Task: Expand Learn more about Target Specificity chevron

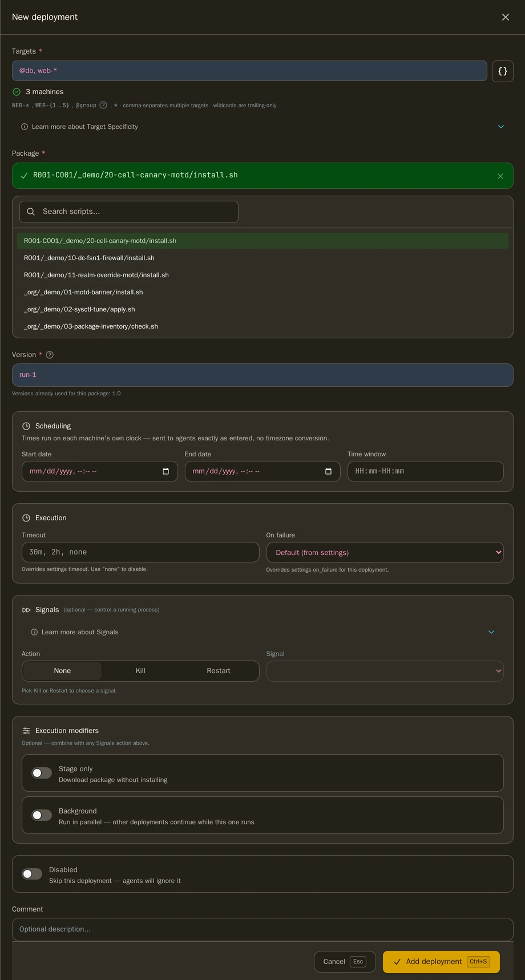Action: click(x=501, y=127)
